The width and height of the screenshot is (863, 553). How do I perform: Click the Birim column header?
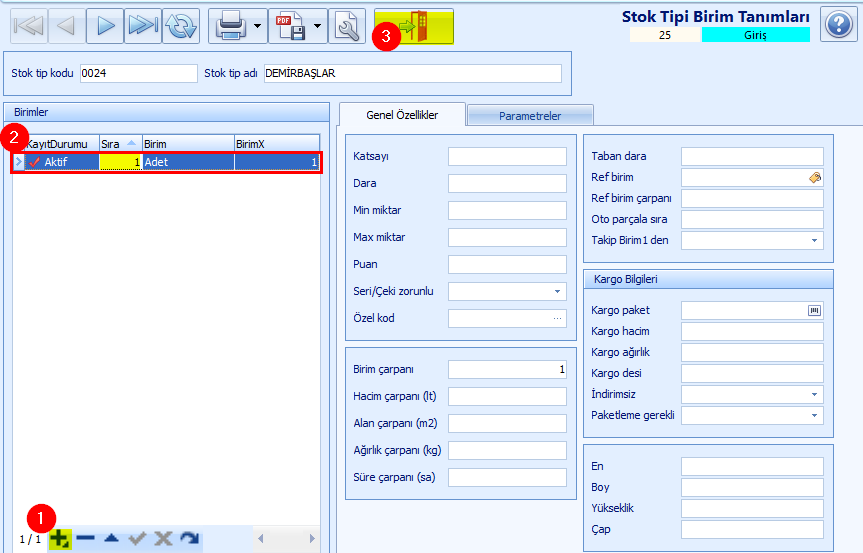[x=187, y=144]
